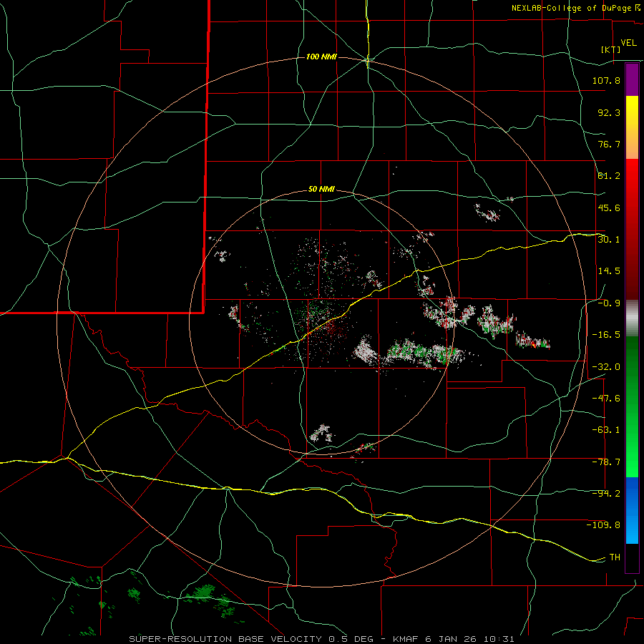The height and width of the screenshot is (644, 644).
Task: Click the -94.2 scale value
Action: (606, 494)
